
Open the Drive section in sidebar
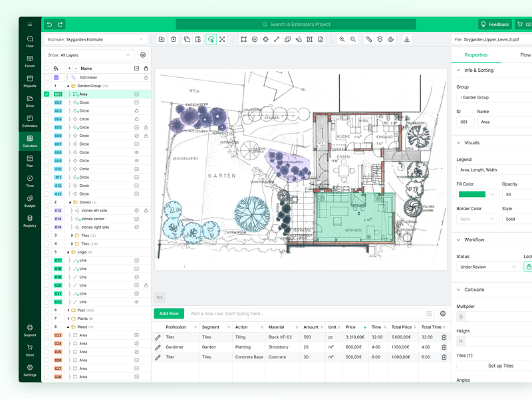pos(29,101)
